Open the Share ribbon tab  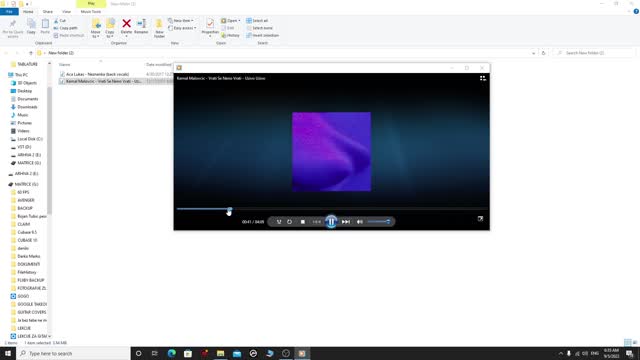pos(48,11)
